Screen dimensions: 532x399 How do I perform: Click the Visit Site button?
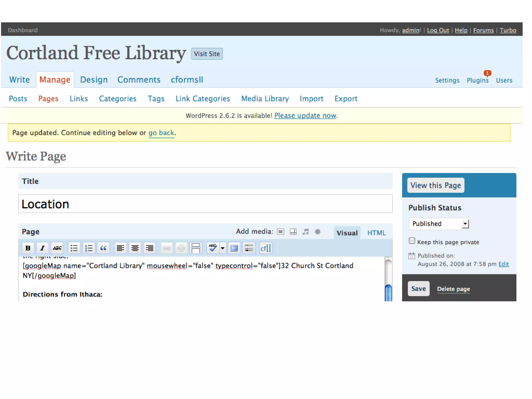pos(207,54)
